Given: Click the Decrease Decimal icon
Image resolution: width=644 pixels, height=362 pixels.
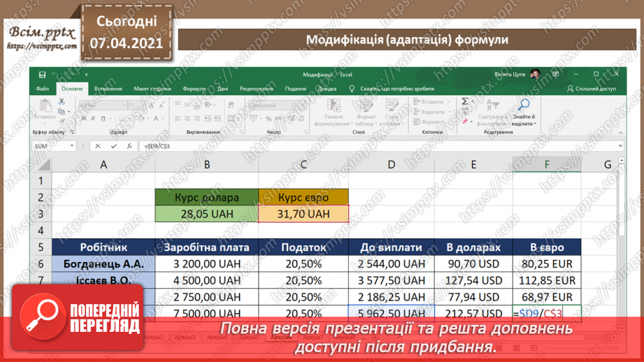Looking at the screenshot, I should 301,119.
